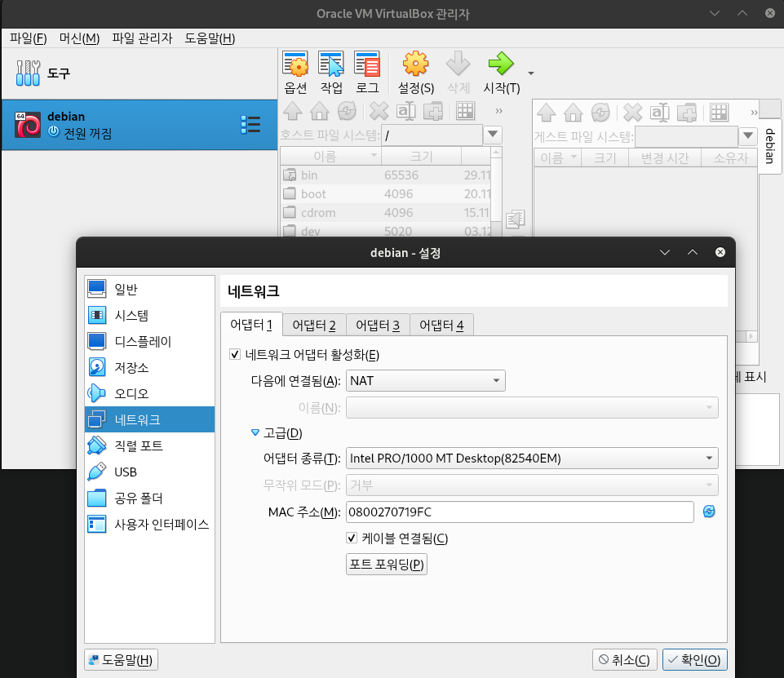The image size is (784, 678).
Task: Select the cdrom folder row
Action: (x=386, y=212)
